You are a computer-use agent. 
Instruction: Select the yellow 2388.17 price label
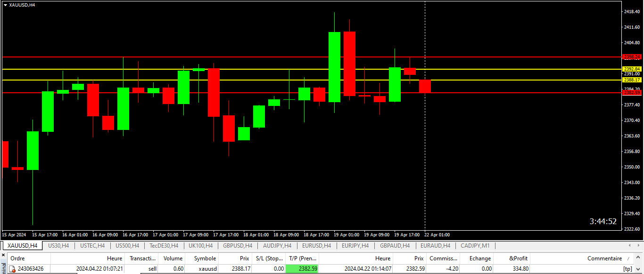tap(632, 80)
